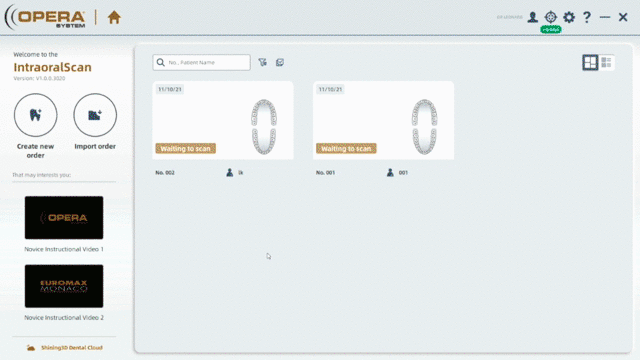Click Waiting to scan badge on order 001
Viewport: 640px width, 360px height.
pos(346,149)
